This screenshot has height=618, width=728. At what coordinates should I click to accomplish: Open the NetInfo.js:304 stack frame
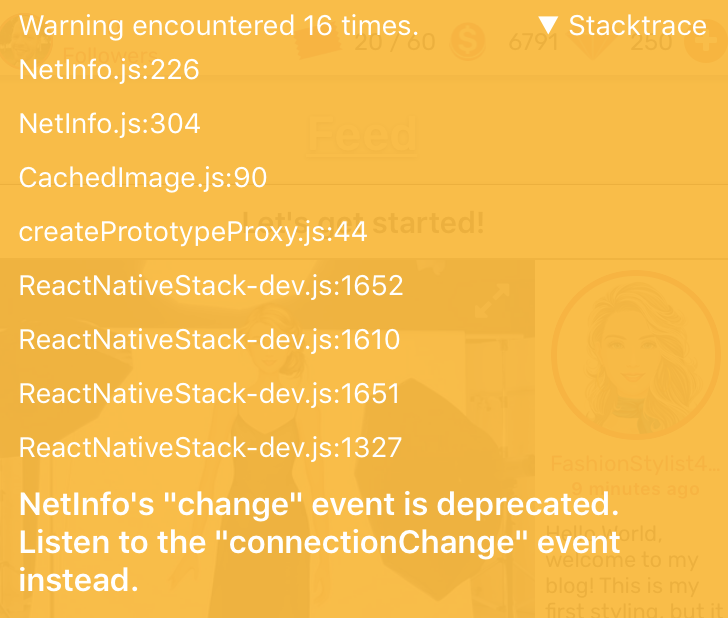point(110,124)
